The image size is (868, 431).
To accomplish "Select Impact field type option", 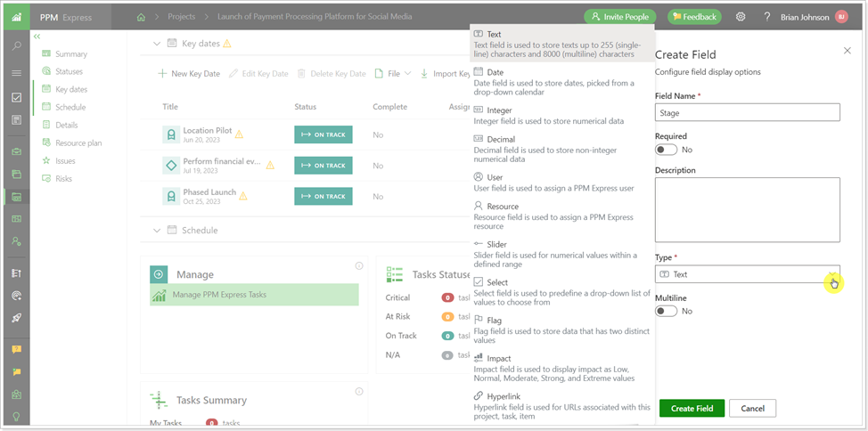I will pos(561,369).
